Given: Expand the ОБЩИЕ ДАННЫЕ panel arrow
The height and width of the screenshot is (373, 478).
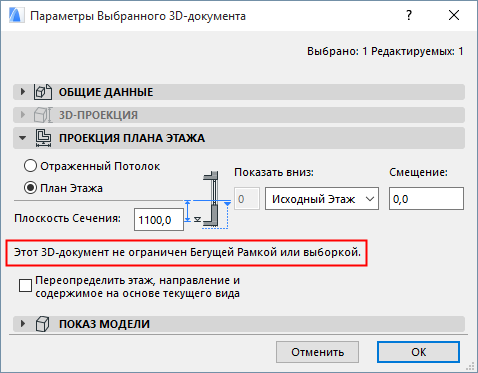Looking at the screenshot, I should [x=22, y=92].
